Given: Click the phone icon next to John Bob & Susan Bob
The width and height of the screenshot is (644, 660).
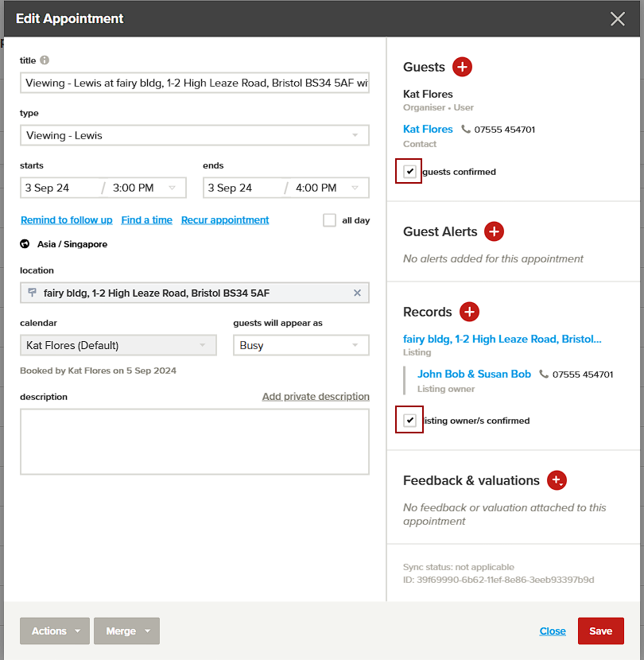Looking at the screenshot, I should [x=542, y=374].
